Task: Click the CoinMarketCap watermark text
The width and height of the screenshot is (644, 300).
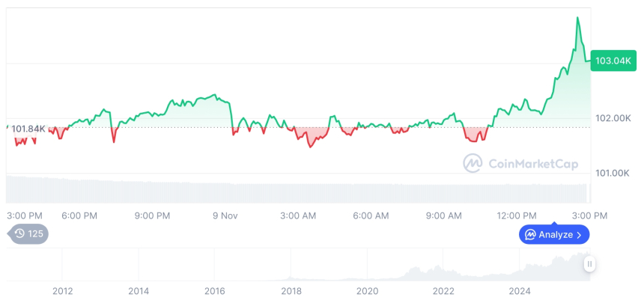Action: (532, 164)
